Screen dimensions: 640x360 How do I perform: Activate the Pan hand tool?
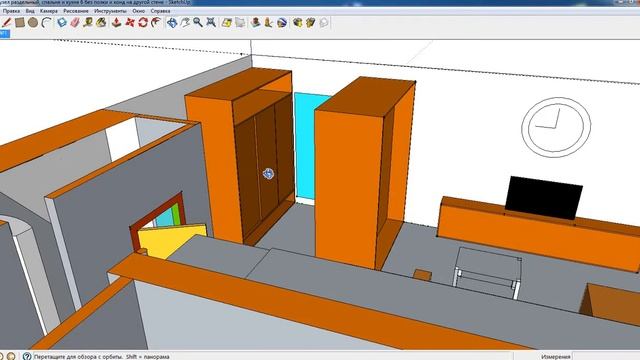185,22
